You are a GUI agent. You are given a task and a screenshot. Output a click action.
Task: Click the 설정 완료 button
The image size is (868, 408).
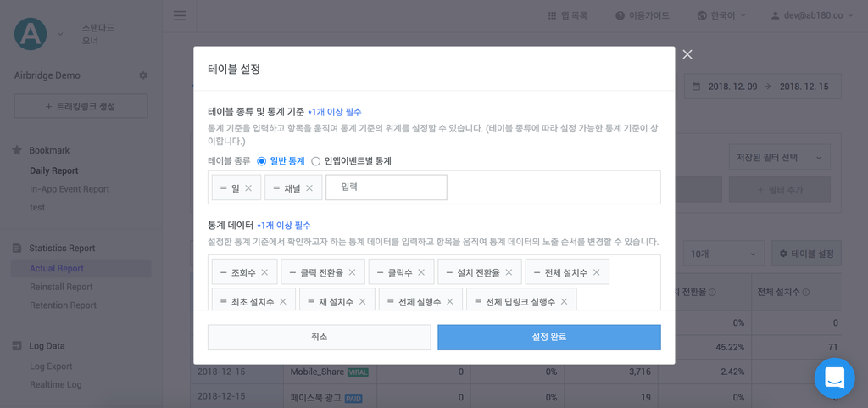pos(549,337)
